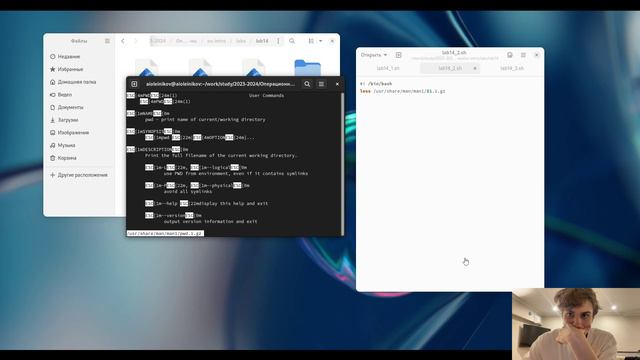Click the plus icon beside Другие расположения
The image size is (640, 360).
[x=53, y=175]
